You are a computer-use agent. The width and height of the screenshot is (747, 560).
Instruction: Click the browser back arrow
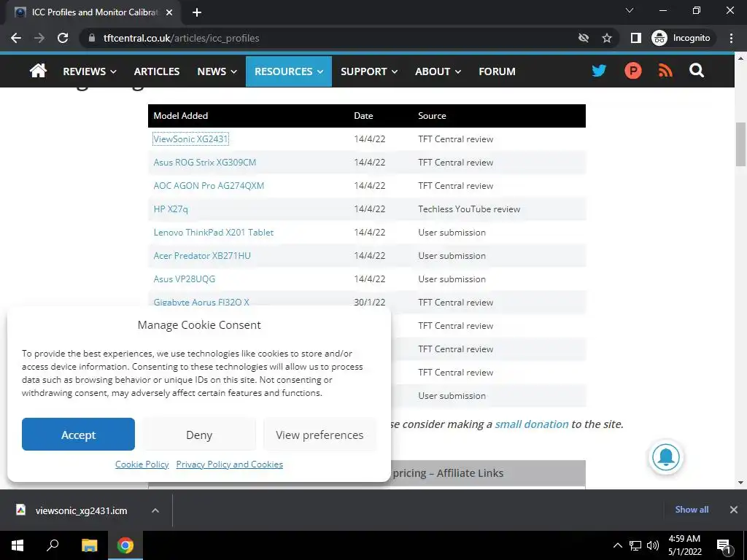pos(16,38)
